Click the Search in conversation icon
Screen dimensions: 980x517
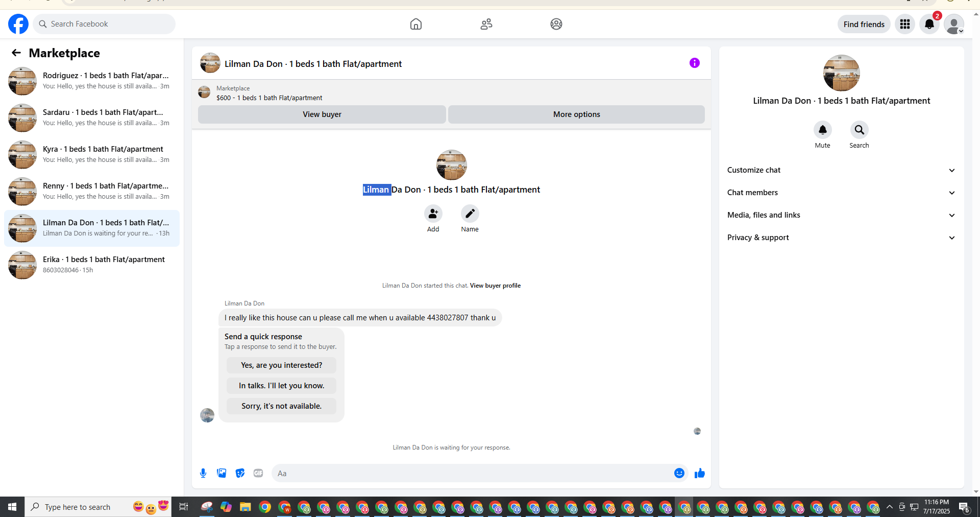pos(860,130)
